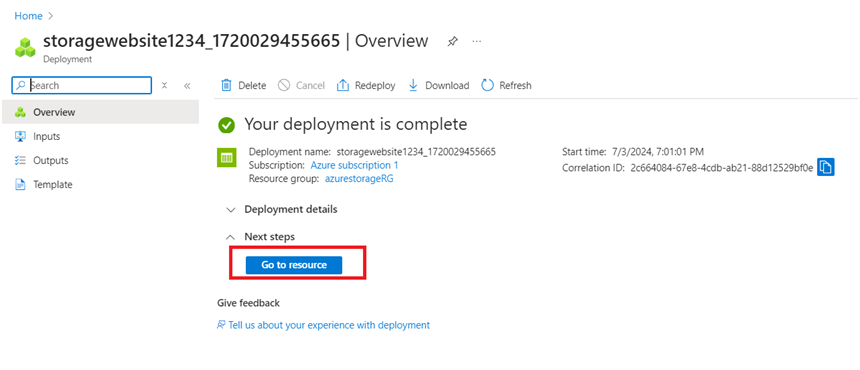Click the Correlation ID value text
860x370 pixels.
722,168
